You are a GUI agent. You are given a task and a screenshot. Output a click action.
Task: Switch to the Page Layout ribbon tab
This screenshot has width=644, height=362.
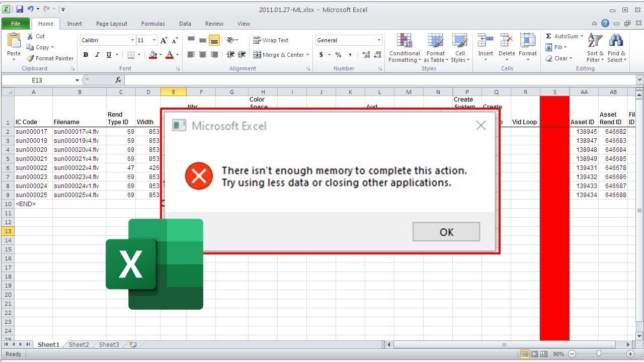112,24
